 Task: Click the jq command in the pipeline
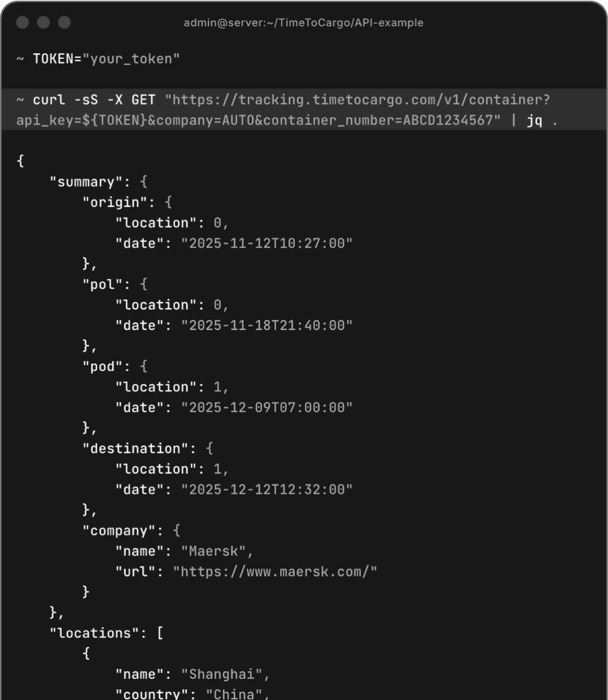point(534,120)
